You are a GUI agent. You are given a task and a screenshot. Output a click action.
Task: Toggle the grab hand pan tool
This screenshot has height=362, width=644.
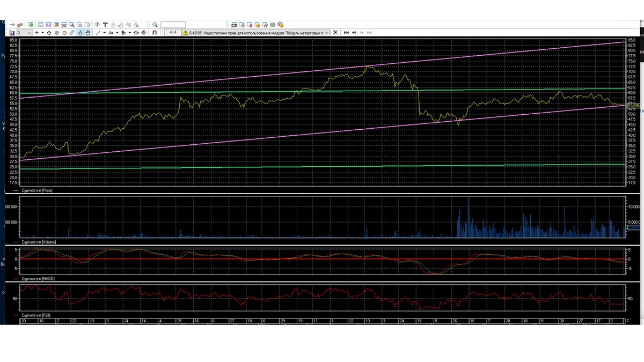(x=87, y=33)
